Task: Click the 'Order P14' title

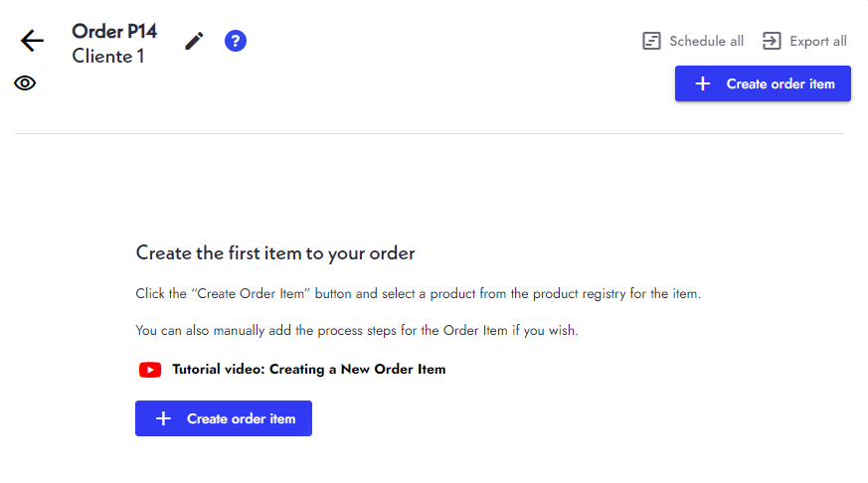Action: 114,31
